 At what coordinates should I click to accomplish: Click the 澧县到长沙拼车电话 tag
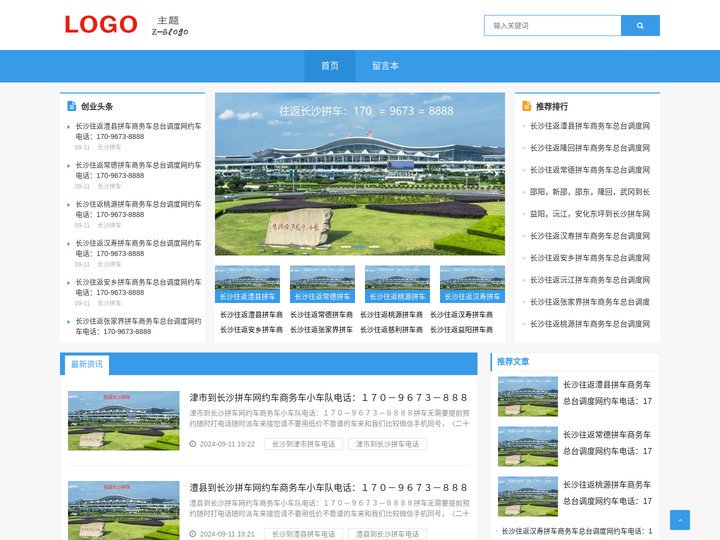(x=389, y=534)
